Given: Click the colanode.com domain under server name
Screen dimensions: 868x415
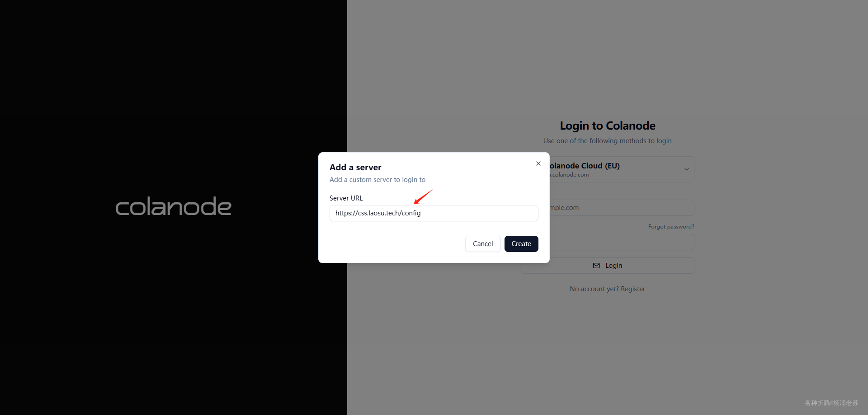Looking at the screenshot, I should tap(570, 175).
